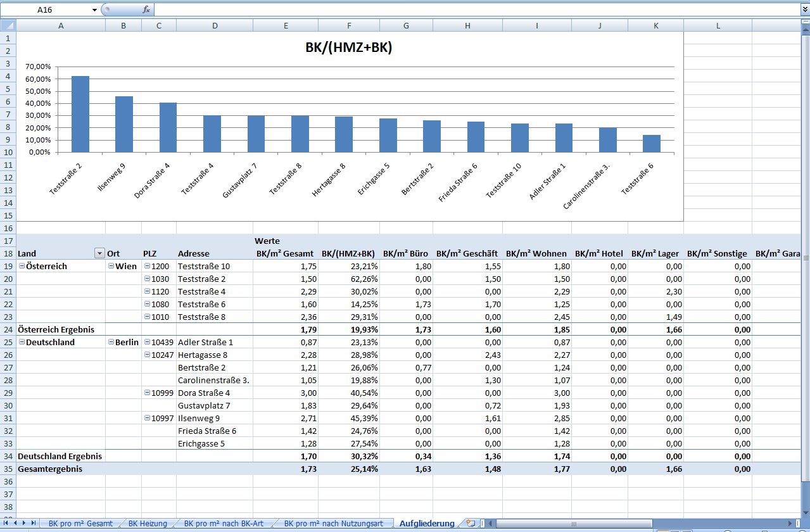Select row 19 header
This screenshot has width=810, height=532.
point(8,266)
